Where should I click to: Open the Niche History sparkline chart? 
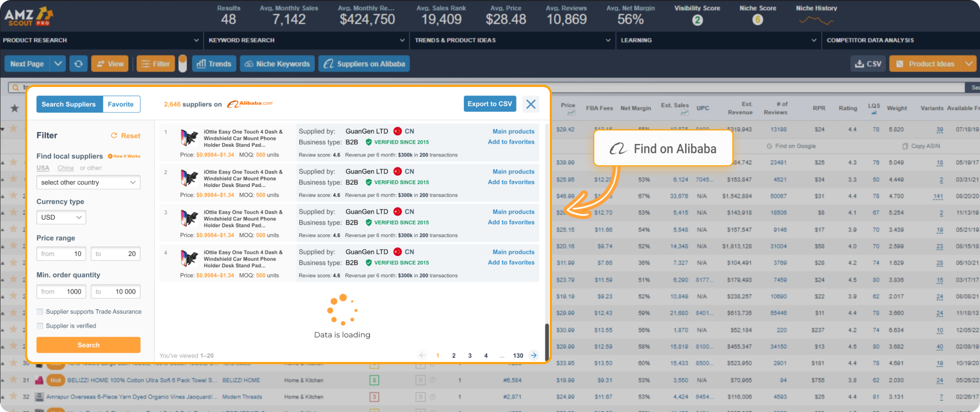point(816,21)
